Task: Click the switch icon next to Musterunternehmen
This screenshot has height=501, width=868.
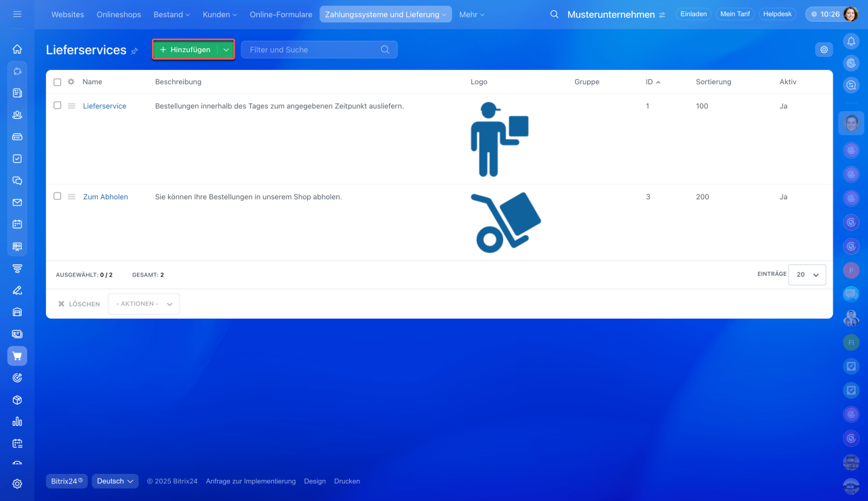Action: pos(662,15)
